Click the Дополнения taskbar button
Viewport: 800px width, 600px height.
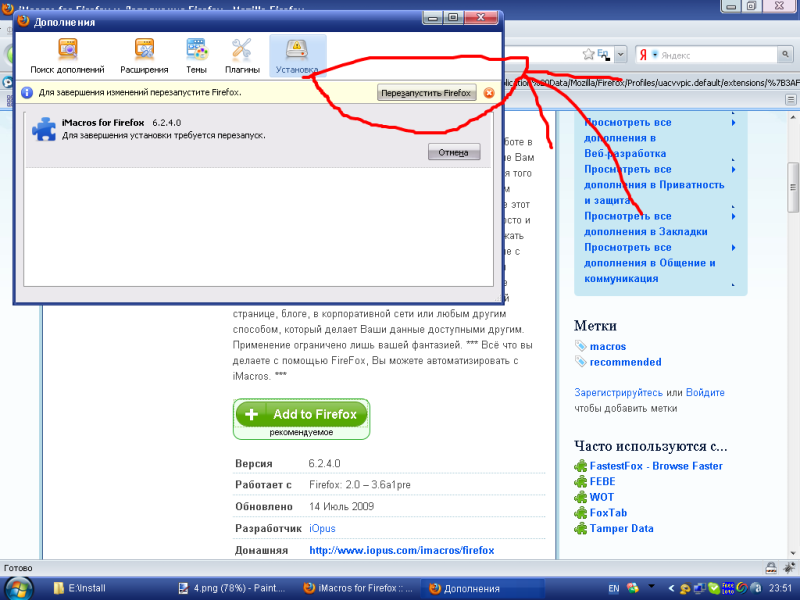[x=483, y=588]
